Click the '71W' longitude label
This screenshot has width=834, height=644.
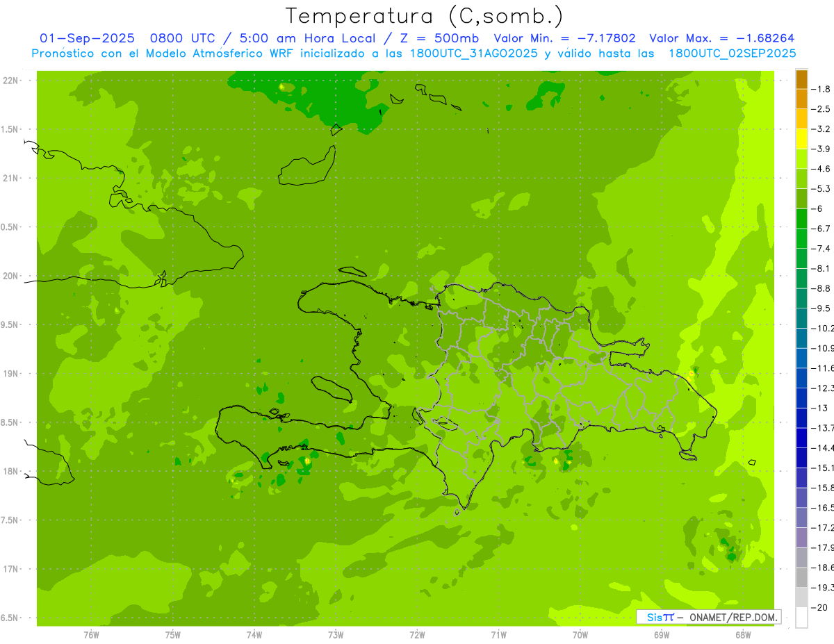click(x=498, y=634)
